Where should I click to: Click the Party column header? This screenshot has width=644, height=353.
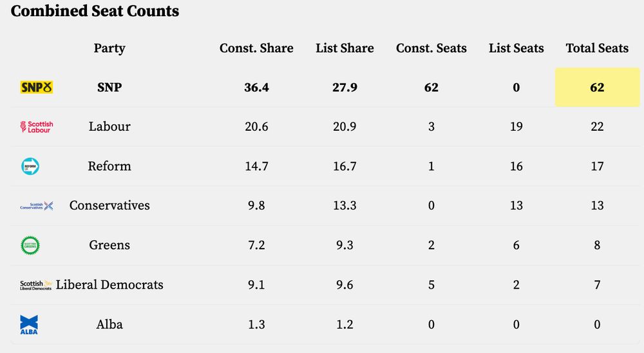109,48
